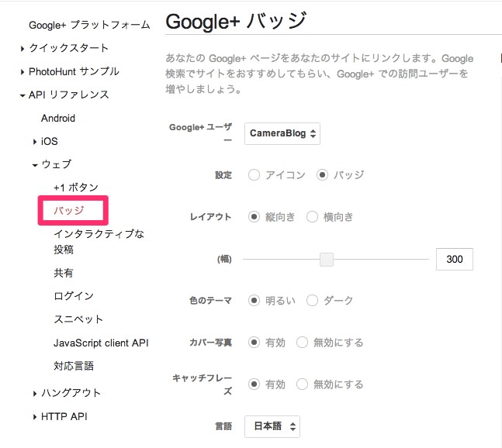Open the iOS reference item
The image size is (502, 448).
coord(50,141)
